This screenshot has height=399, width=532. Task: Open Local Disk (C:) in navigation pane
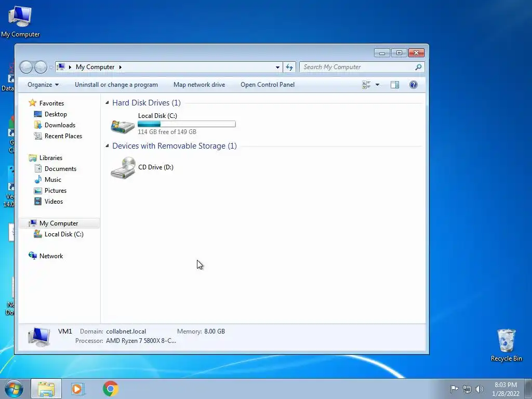pyautogui.click(x=64, y=234)
